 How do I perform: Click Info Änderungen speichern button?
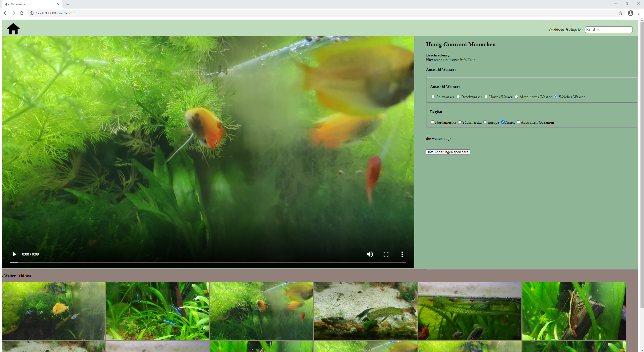448,152
